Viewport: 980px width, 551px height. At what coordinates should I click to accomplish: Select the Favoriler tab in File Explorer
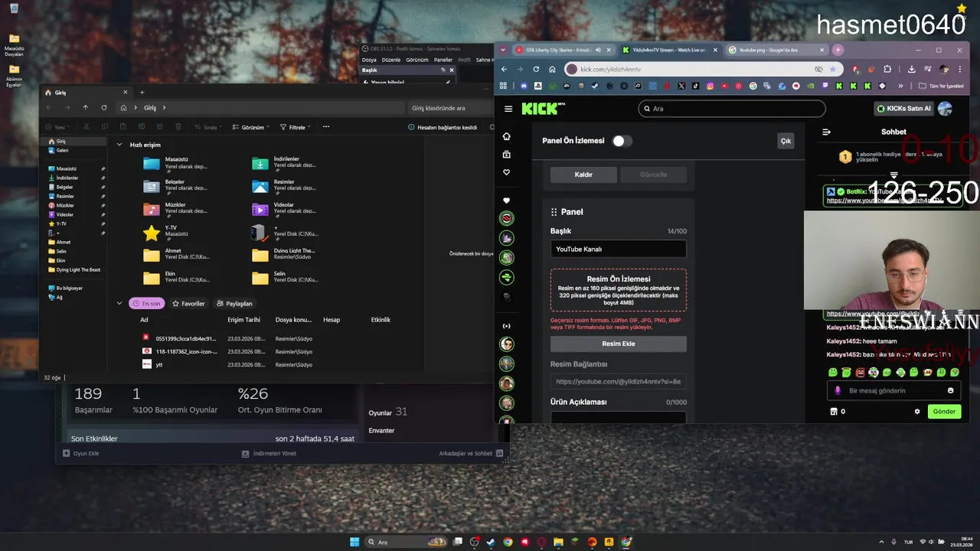click(188, 303)
